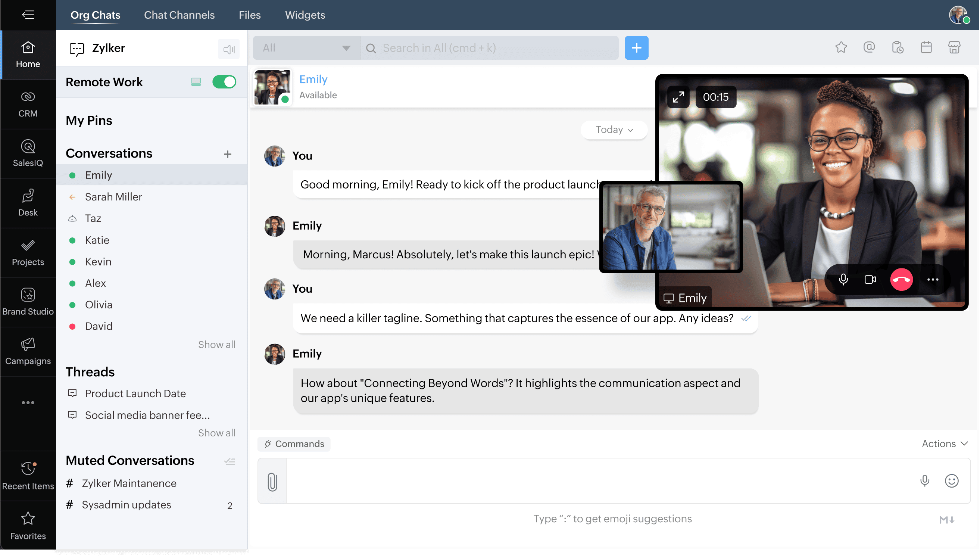Image resolution: width=980 pixels, height=557 pixels.
Task: Mute microphone in video call
Action: [843, 279]
